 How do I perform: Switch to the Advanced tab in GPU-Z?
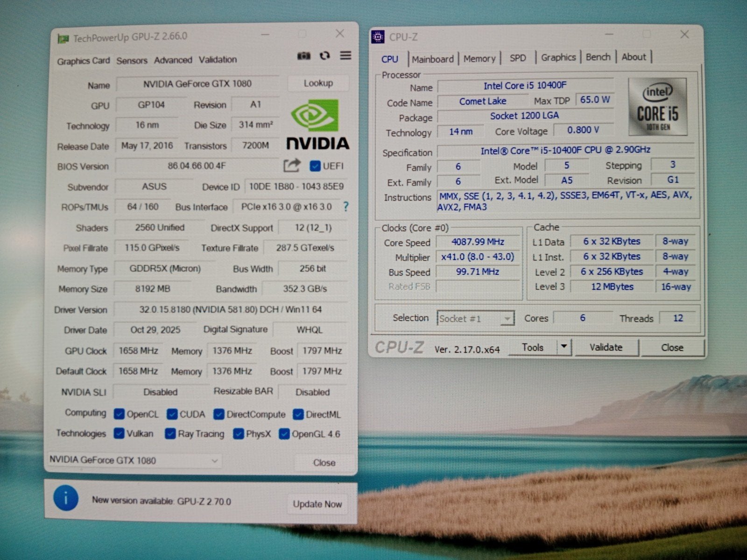coord(173,60)
